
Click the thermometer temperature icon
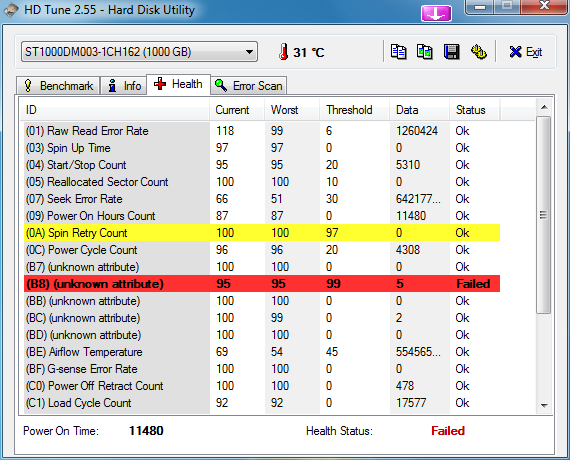click(x=284, y=52)
